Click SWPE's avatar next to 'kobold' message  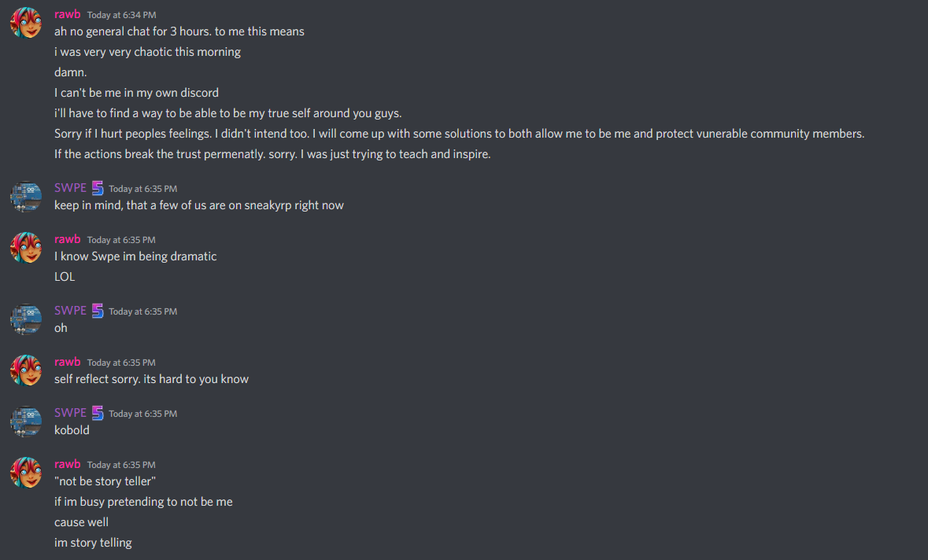click(x=26, y=421)
